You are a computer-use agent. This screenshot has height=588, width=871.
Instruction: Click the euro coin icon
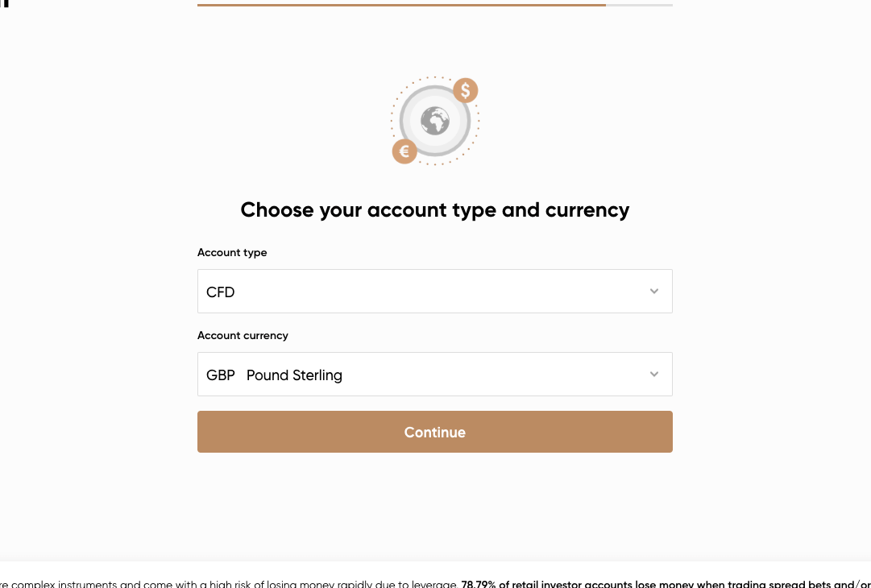point(404,151)
